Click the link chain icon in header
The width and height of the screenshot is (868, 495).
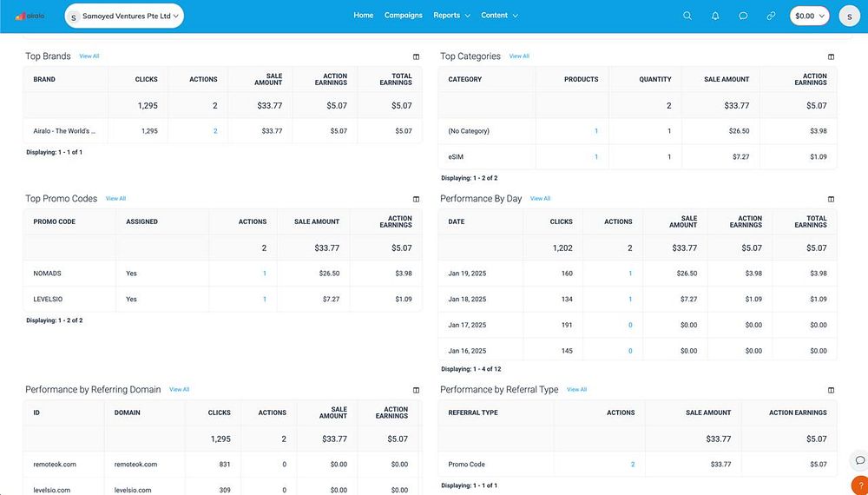pyautogui.click(x=771, y=16)
